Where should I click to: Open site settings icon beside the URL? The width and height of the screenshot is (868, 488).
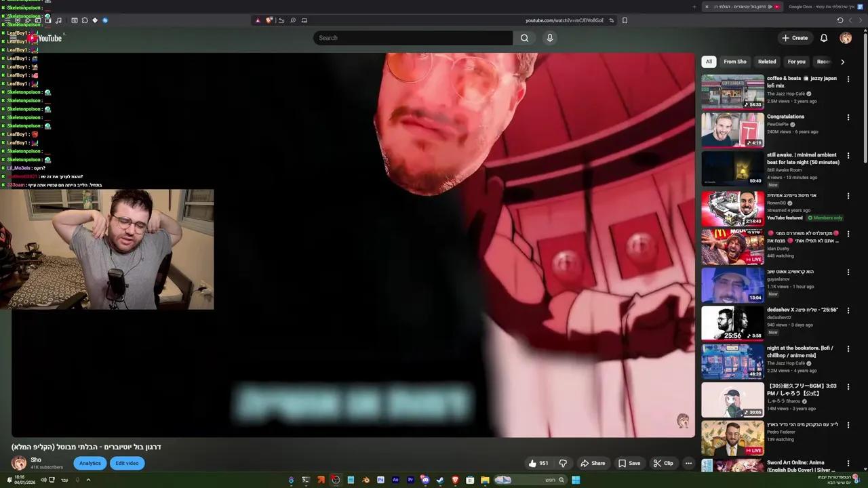(612, 20)
